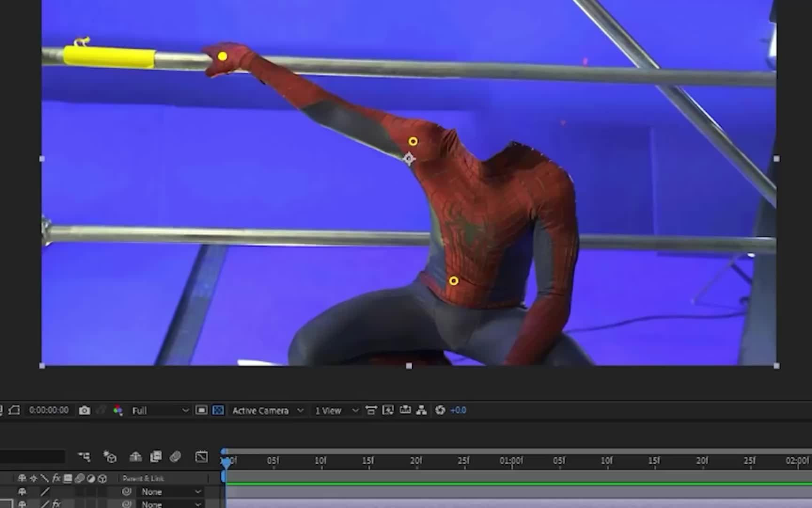The image size is (812, 508).
Task: Click the left-middle layer transform handle
Action: tap(42, 159)
